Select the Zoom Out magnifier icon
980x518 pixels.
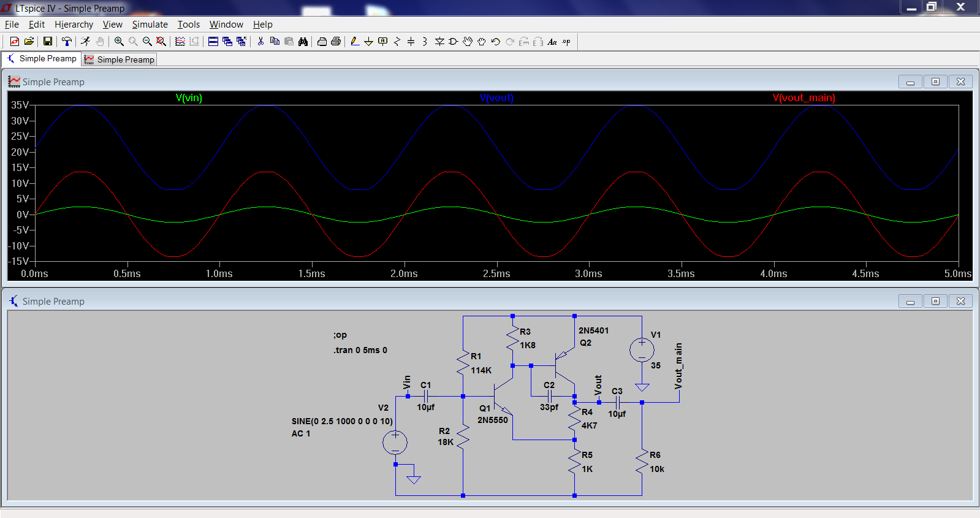(x=147, y=41)
